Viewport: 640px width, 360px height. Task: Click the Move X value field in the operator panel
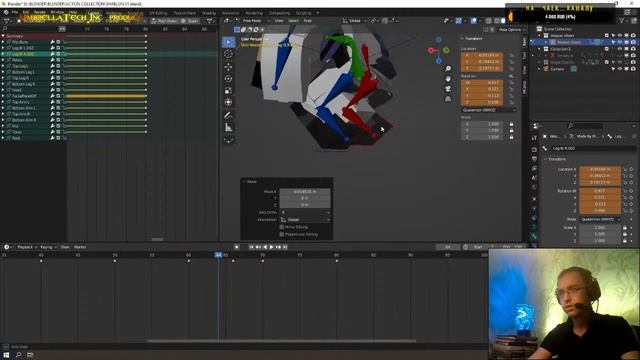(305, 191)
